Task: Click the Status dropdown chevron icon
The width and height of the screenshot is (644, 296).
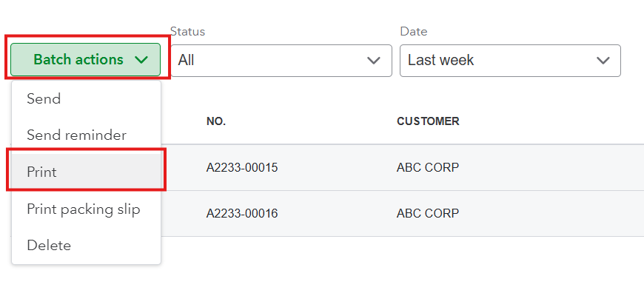Action: [x=374, y=60]
